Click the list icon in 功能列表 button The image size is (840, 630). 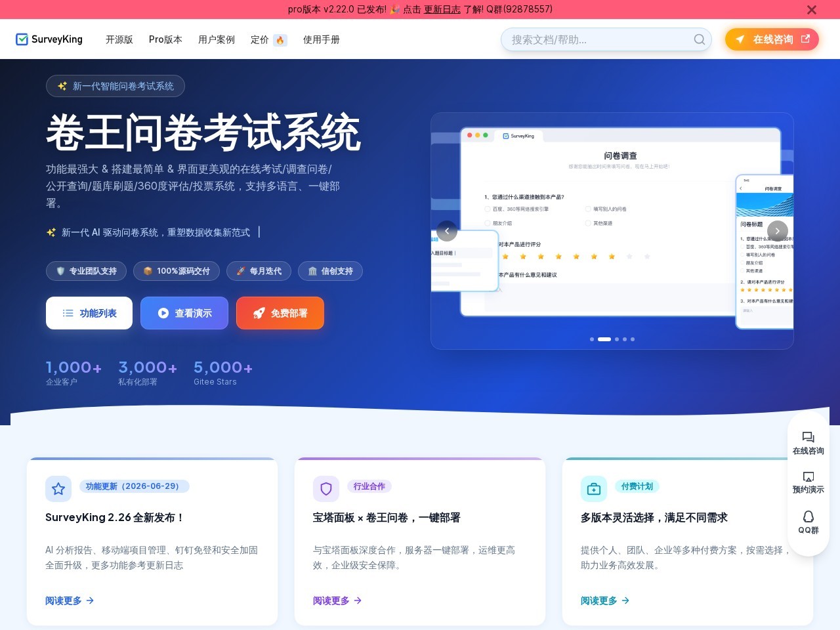click(x=68, y=313)
